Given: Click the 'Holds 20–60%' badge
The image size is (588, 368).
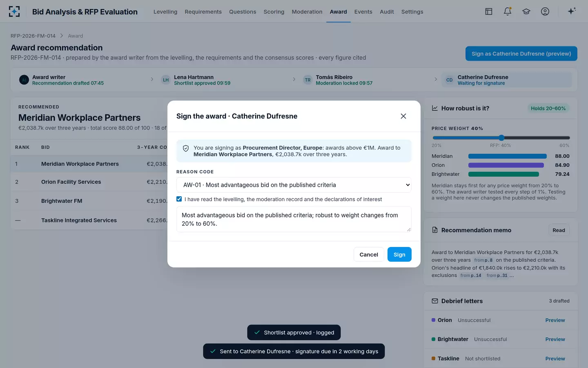Looking at the screenshot, I should tap(548, 108).
